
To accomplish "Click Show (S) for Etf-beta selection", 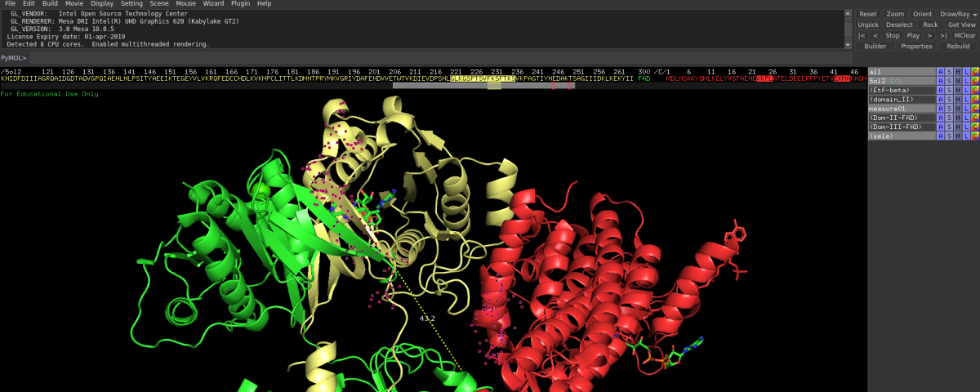I will 949,90.
